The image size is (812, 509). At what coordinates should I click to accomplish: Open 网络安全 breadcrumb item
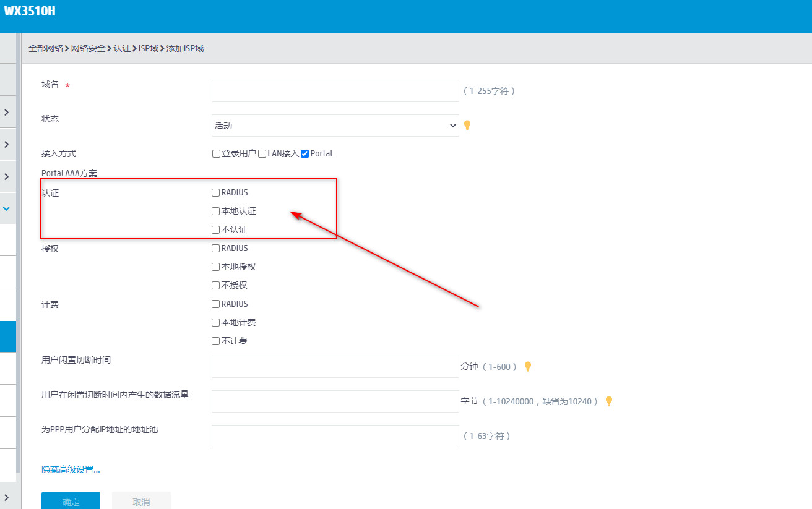pyautogui.click(x=89, y=48)
